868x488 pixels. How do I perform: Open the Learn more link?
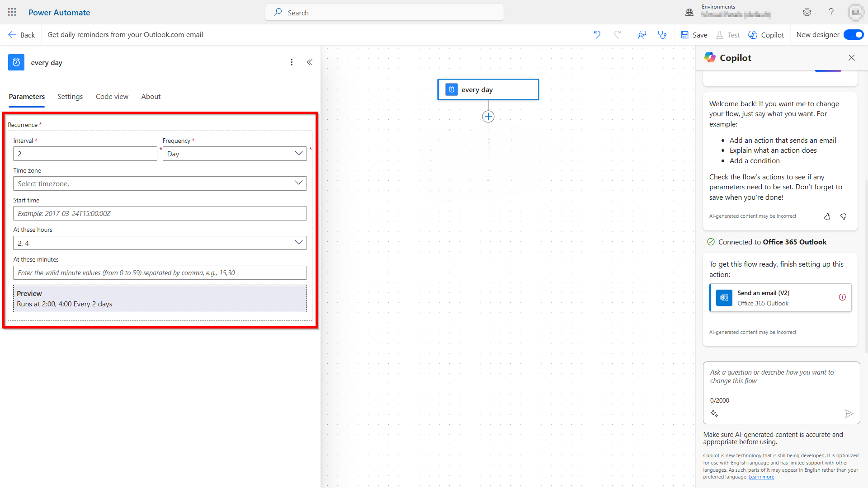[761, 477]
